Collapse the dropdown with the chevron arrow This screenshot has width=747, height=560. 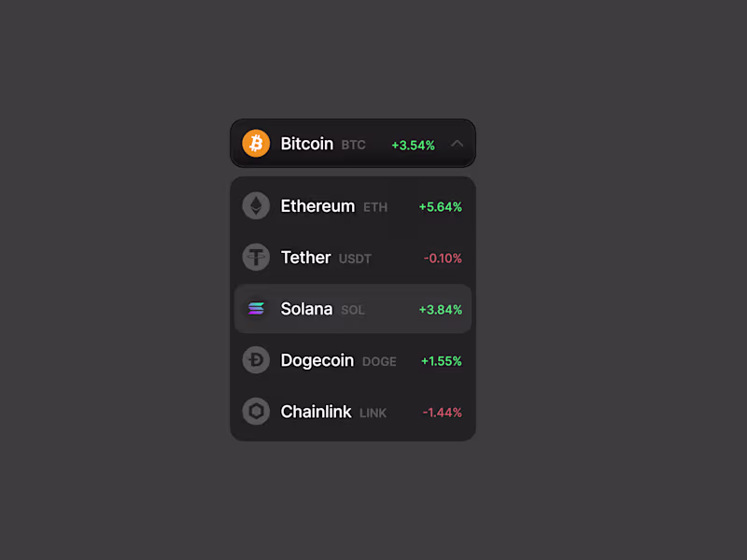(x=457, y=144)
